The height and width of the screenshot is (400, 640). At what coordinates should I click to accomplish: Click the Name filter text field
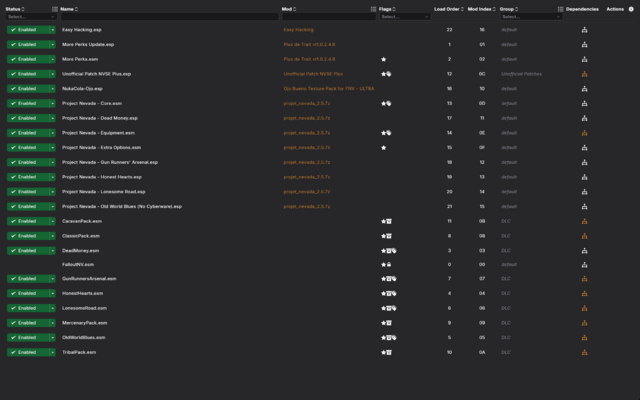(x=169, y=17)
